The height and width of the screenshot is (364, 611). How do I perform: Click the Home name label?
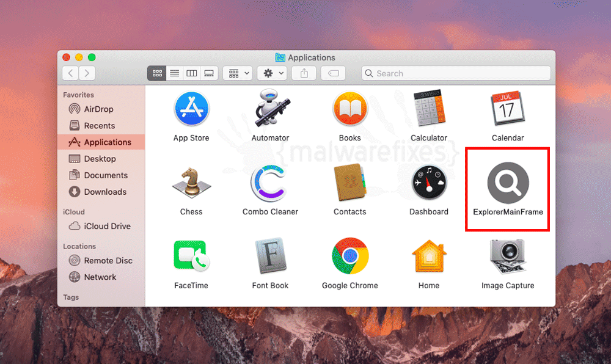(x=429, y=286)
